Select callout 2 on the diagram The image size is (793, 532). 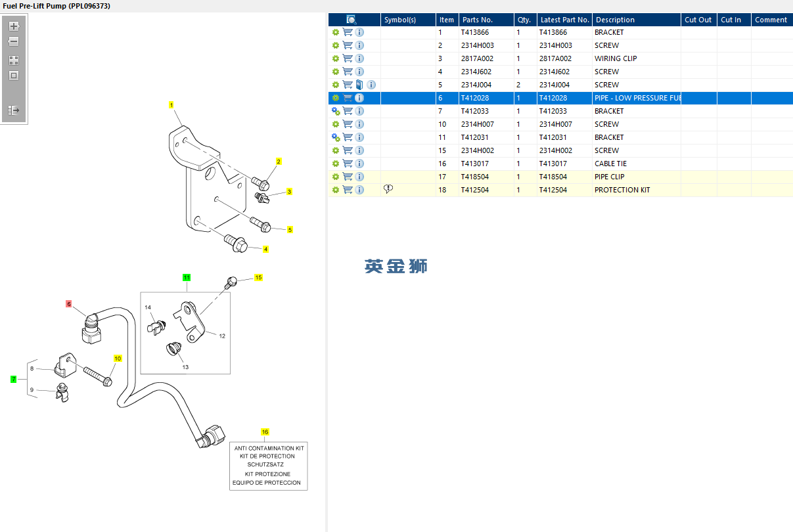[279, 162]
